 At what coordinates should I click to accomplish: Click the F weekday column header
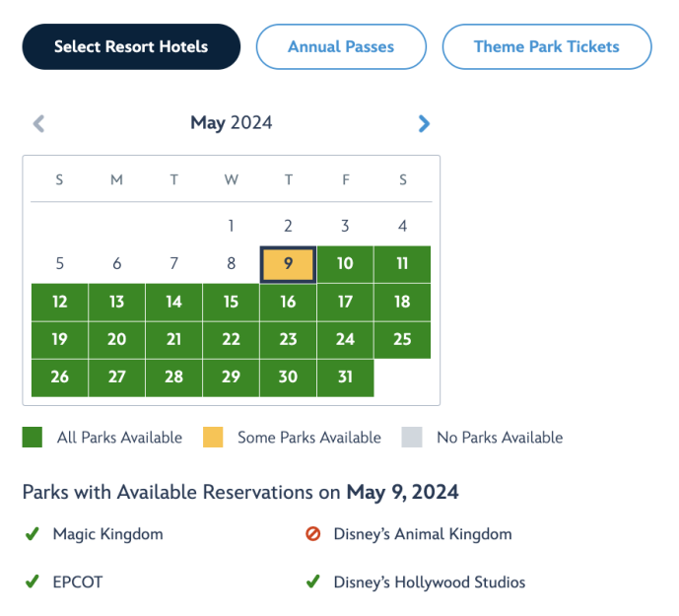coord(345,179)
